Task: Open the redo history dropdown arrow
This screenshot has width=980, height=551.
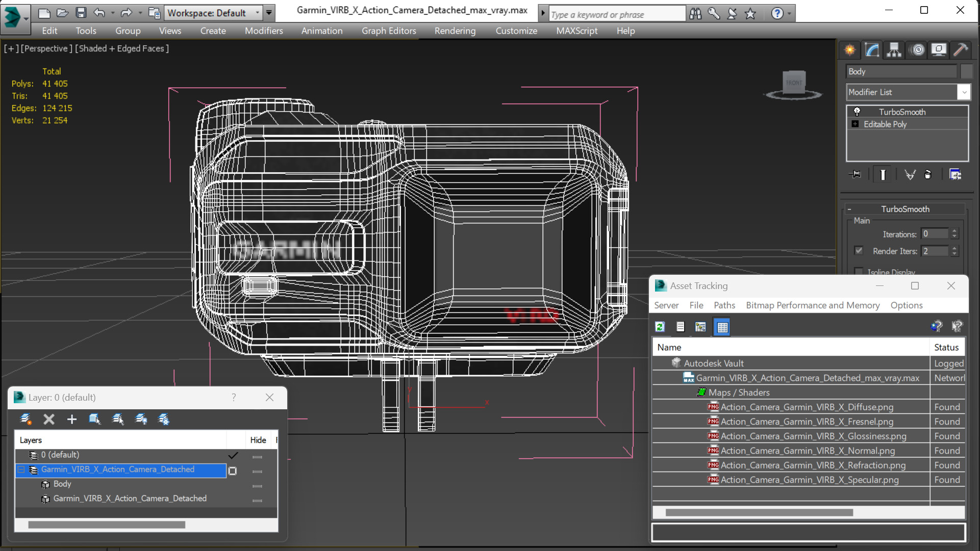Action: (140, 13)
